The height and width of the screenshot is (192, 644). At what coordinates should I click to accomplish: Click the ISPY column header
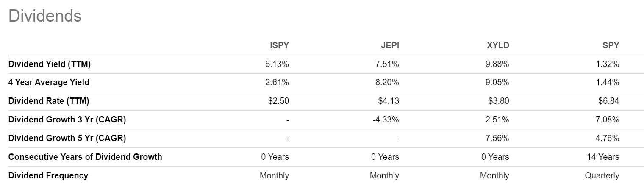pyautogui.click(x=279, y=46)
